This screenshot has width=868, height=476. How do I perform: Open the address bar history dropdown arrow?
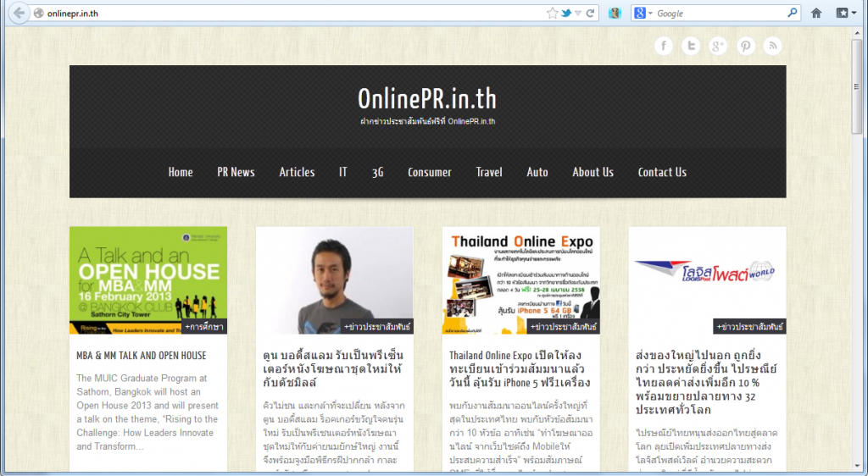pyautogui.click(x=578, y=14)
